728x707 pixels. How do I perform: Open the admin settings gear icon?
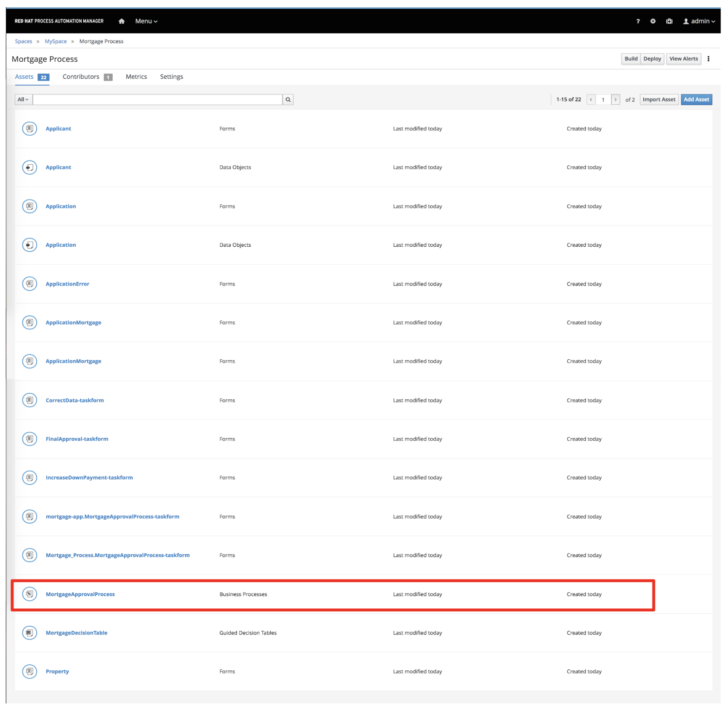pyautogui.click(x=653, y=21)
